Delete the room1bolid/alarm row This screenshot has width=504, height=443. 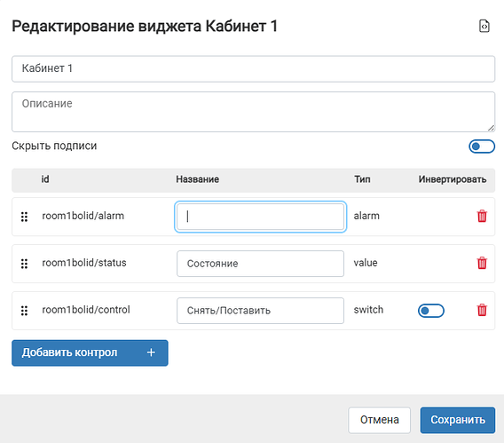pyautogui.click(x=482, y=216)
